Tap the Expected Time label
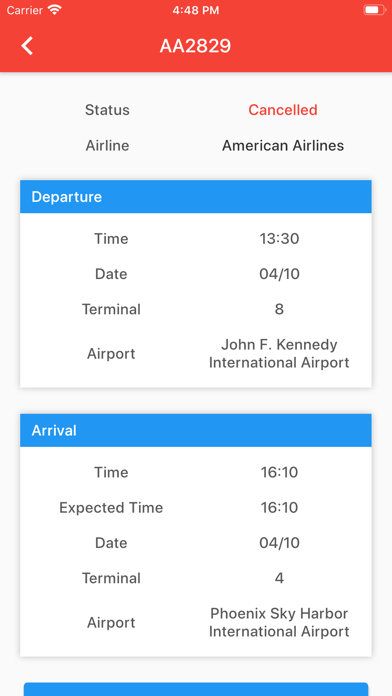This screenshot has height=696, width=392. (111, 508)
